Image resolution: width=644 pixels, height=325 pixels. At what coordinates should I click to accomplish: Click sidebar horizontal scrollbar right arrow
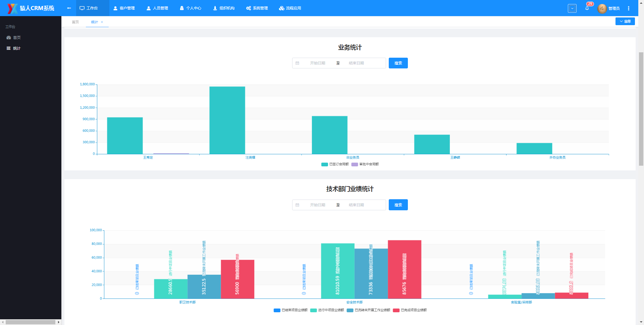click(59, 322)
